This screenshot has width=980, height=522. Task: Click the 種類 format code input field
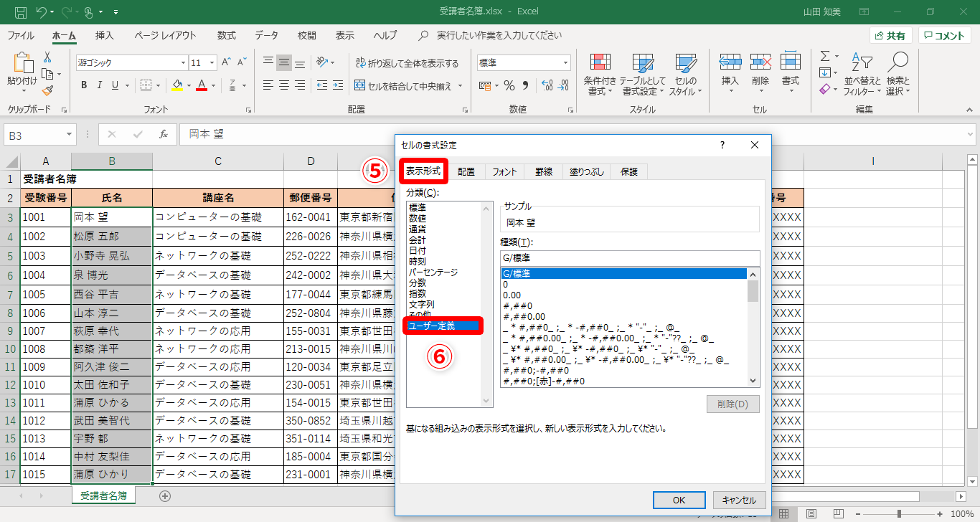pos(630,258)
